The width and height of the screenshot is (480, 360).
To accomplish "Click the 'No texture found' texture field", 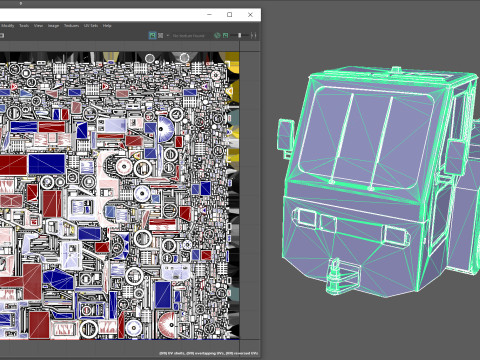I will click(x=189, y=36).
